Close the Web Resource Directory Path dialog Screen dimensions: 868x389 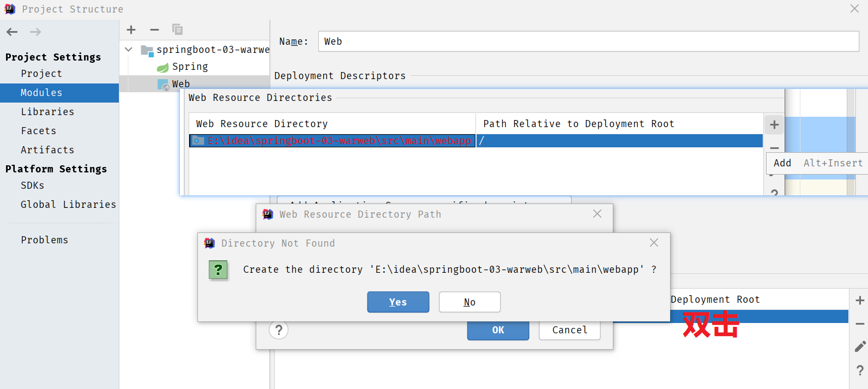tap(597, 214)
